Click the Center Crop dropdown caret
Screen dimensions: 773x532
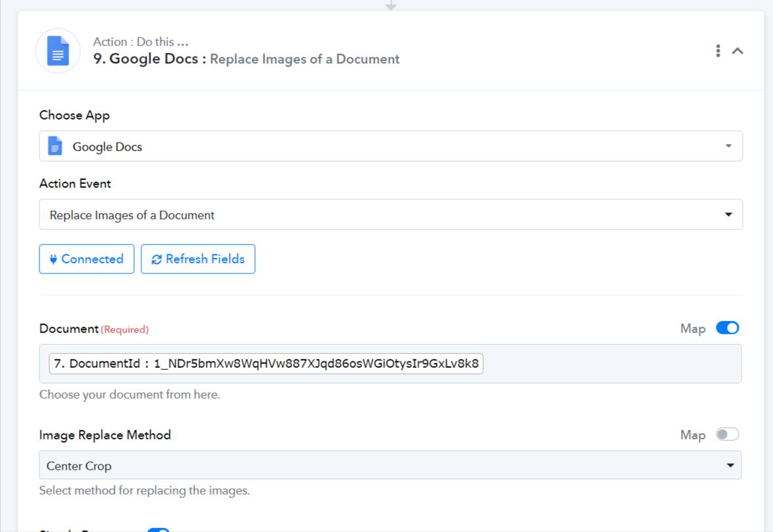pyautogui.click(x=730, y=466)
